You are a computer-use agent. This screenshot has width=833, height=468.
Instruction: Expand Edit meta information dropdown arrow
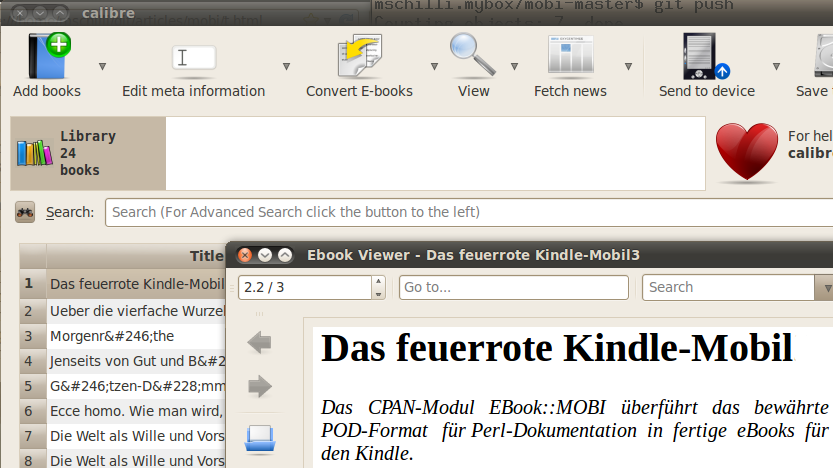coord(286,66)
